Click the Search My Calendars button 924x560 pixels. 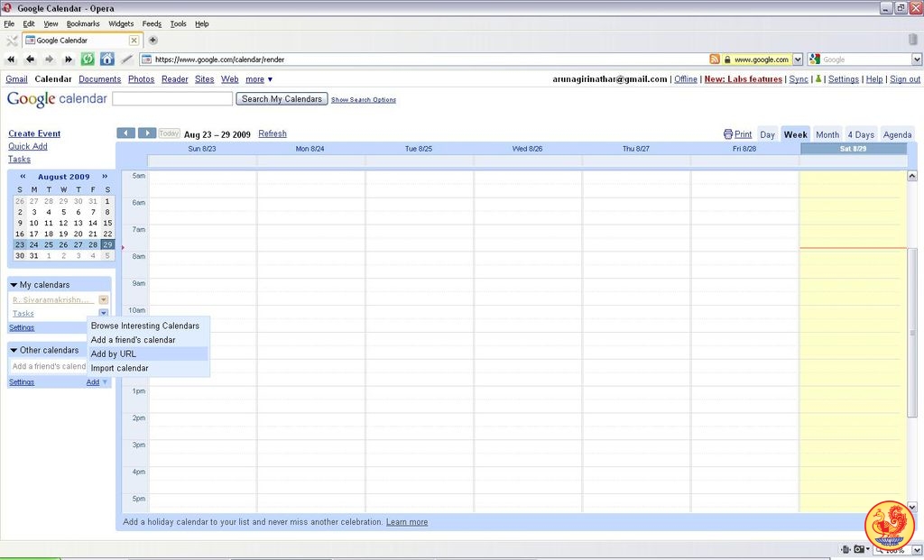(282, 99)
